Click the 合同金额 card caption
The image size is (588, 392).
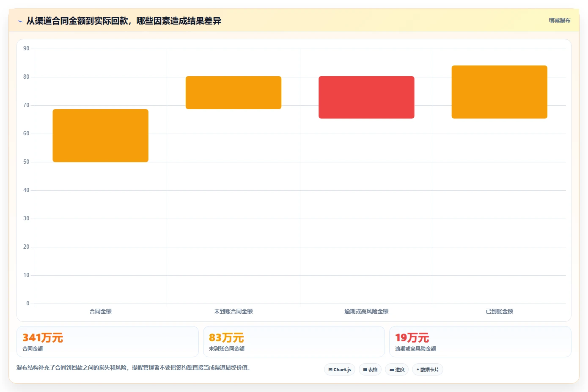(x=33, y=349)
